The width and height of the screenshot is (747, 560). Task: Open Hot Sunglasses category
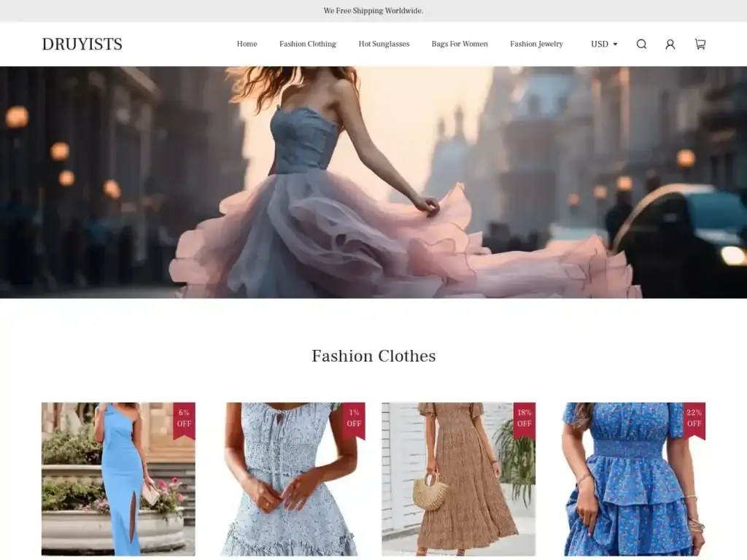point(384,44)
